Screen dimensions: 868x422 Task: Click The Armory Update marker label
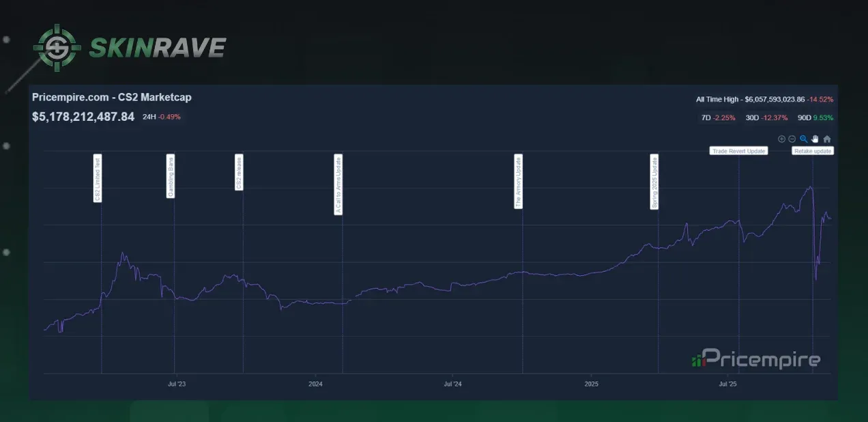pyautogui.click(x=518, y=181)
